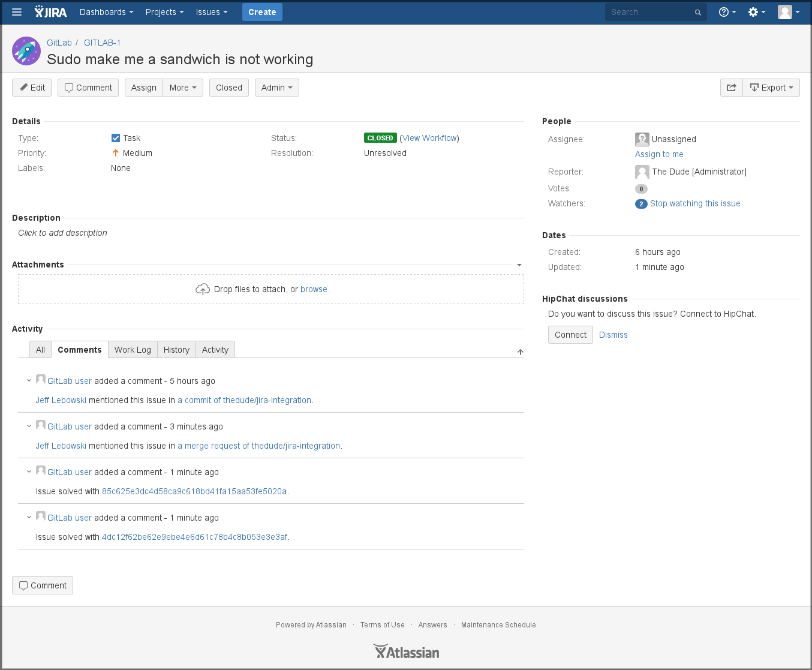Toggle the comment sort order arrow
Viewport: 812px width, 670px height.
click(x=520, y=352)
